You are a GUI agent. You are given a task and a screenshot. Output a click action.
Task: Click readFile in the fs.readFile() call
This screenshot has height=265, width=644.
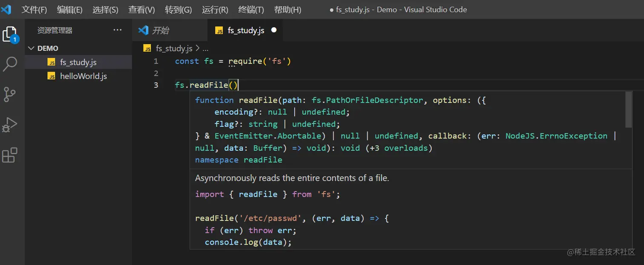pyautogui.click(x=209, y=85)
